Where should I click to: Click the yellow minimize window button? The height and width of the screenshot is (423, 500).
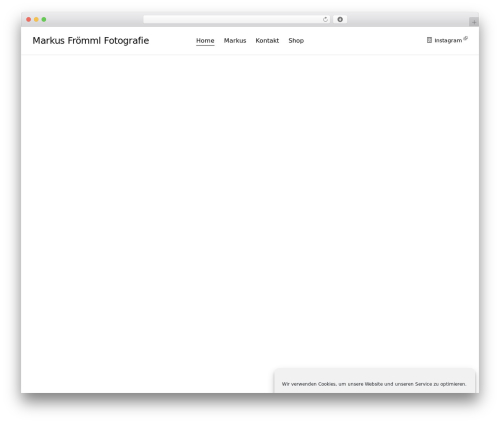(x=36, y=20)
